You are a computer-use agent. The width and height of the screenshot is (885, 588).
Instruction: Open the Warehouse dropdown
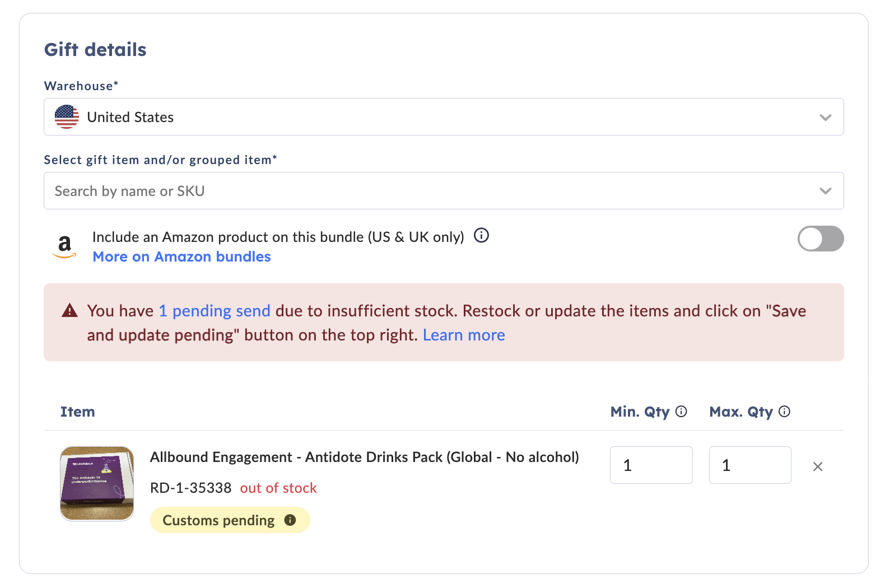click(x=444, y=117)
